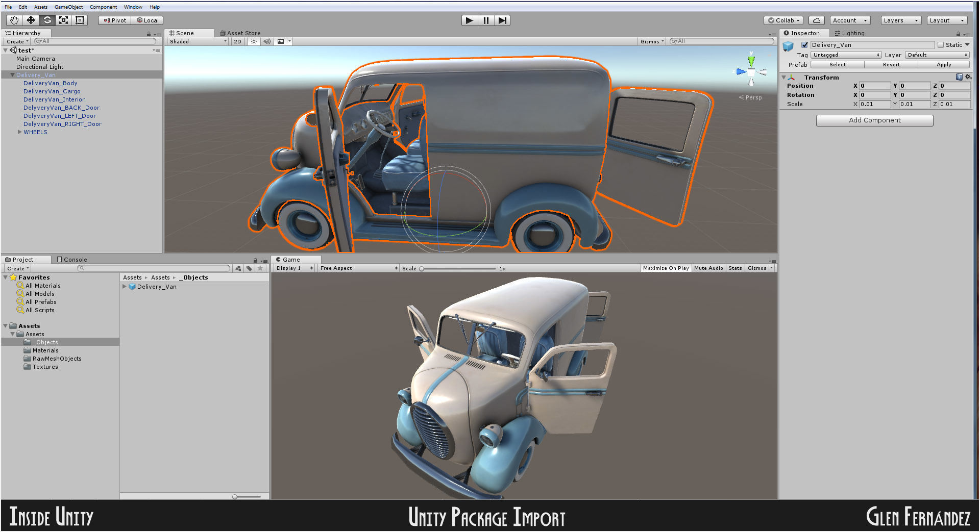The width and height of the screenshot is (980, 532).
Task: Collapse the Delivery_Van hierarchy item
Action: pyautogui.click(x=12, y=75)
